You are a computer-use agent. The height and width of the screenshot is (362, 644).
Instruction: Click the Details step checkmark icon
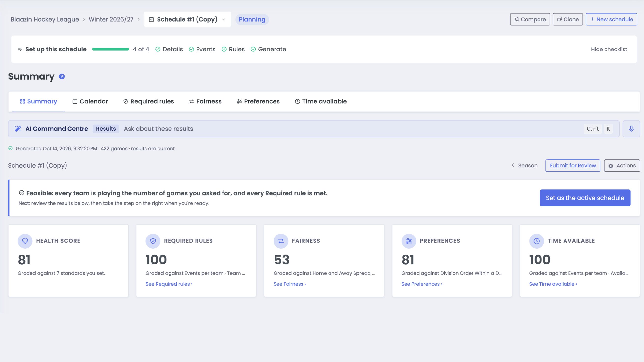(158, 49)
